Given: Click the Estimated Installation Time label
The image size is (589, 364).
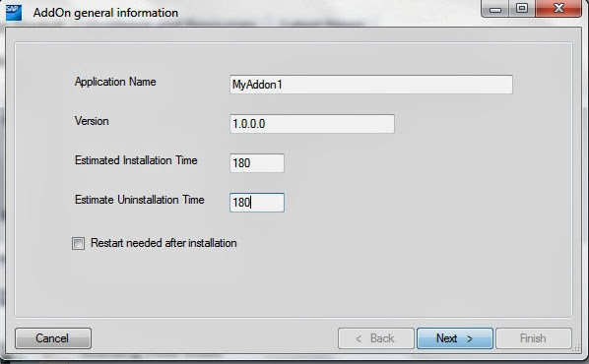Looking at the screenshot, I should [136, 160].
